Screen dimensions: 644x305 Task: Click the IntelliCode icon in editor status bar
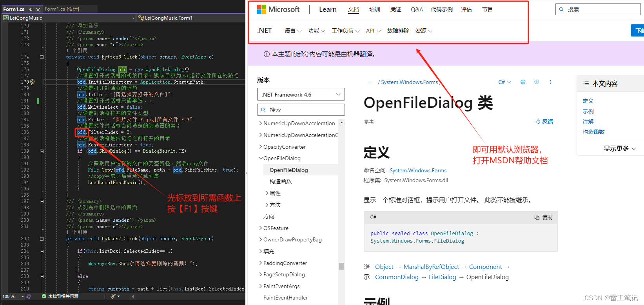pos(29,296)
